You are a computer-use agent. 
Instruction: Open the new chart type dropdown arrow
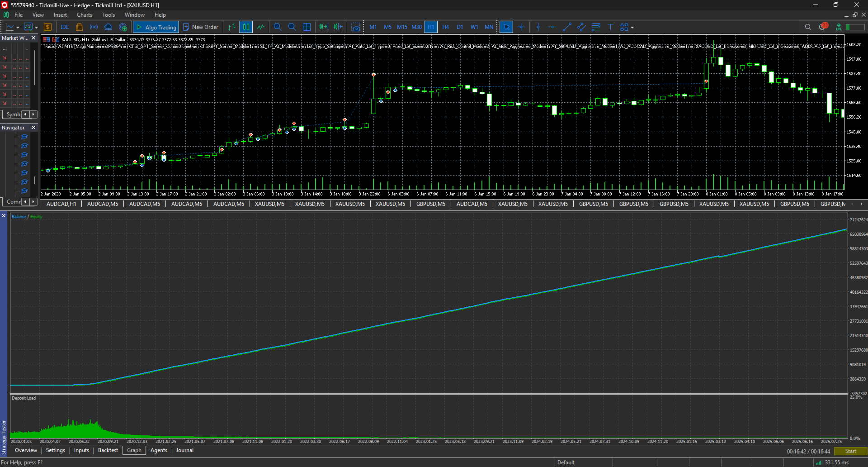(x=18, y=28)
